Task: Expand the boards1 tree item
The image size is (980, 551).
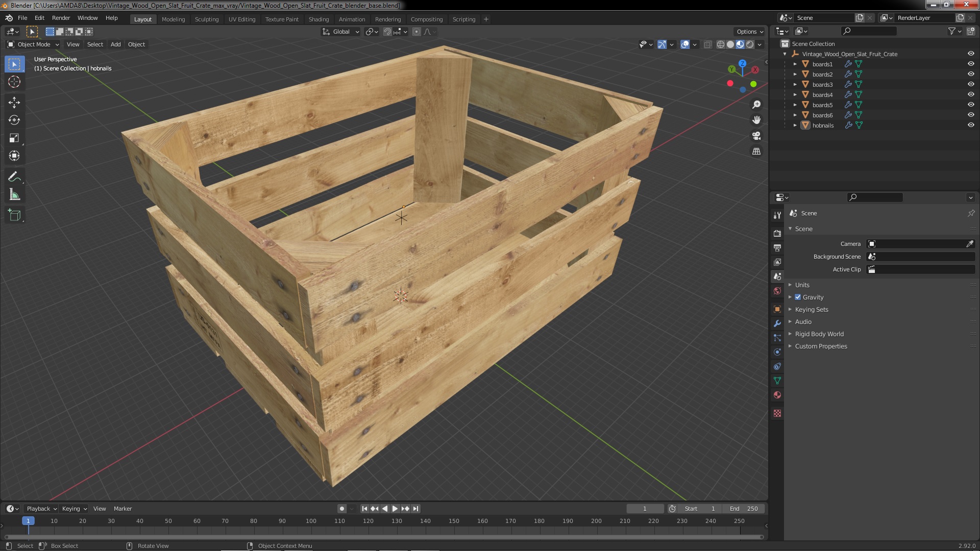Action: click(x=795, y=64)
